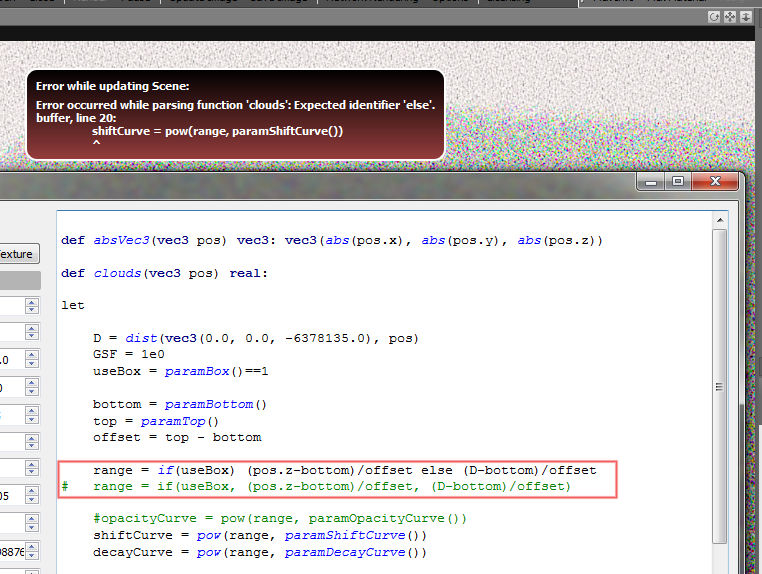Maximize the code editor window
The height and width of the screenshot is (574, 762).
pyautogui.click(x=678, y=182)
